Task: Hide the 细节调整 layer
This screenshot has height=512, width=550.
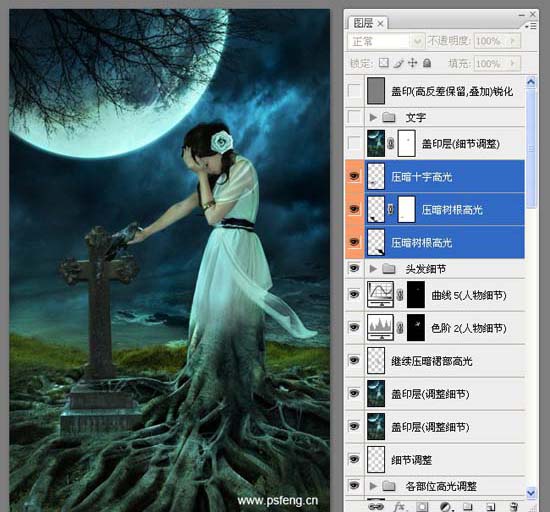Action: [354, 460]
